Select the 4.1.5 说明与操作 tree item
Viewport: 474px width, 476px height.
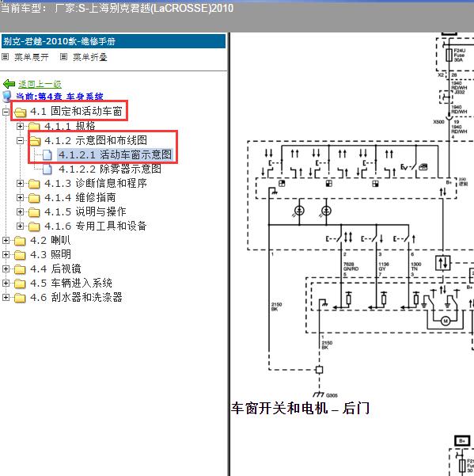click(x=85, y=212)
